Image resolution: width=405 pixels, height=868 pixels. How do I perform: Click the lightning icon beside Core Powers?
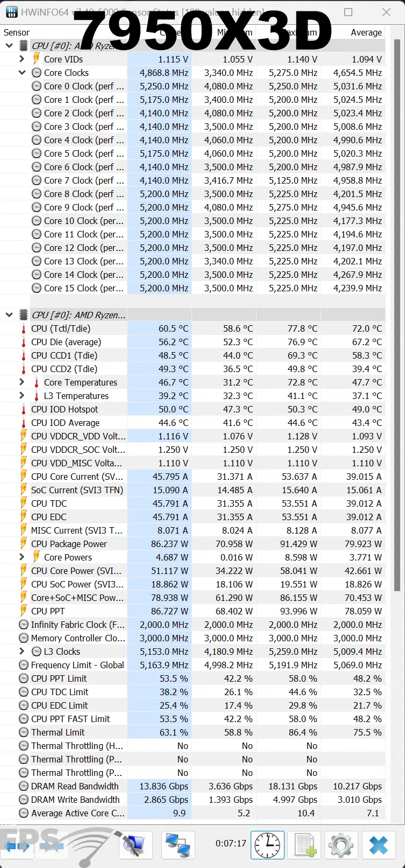click(x=37, y=557)
